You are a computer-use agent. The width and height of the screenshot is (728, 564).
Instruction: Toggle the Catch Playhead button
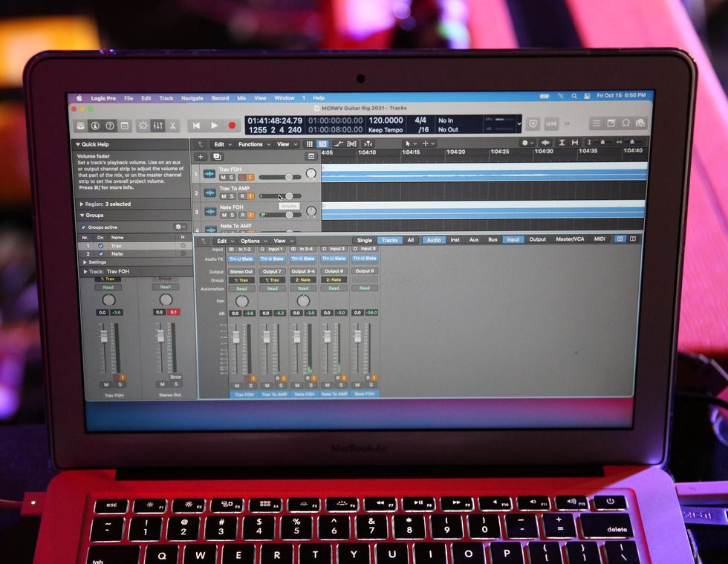(368, 144)
